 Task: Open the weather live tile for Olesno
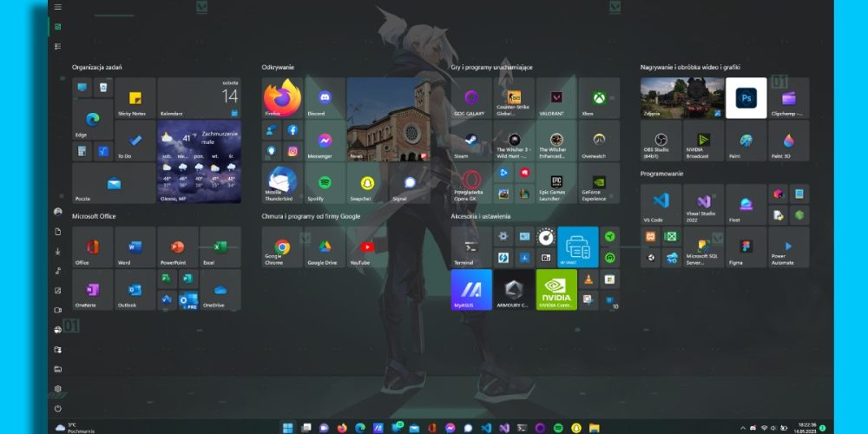click(200, 161)
